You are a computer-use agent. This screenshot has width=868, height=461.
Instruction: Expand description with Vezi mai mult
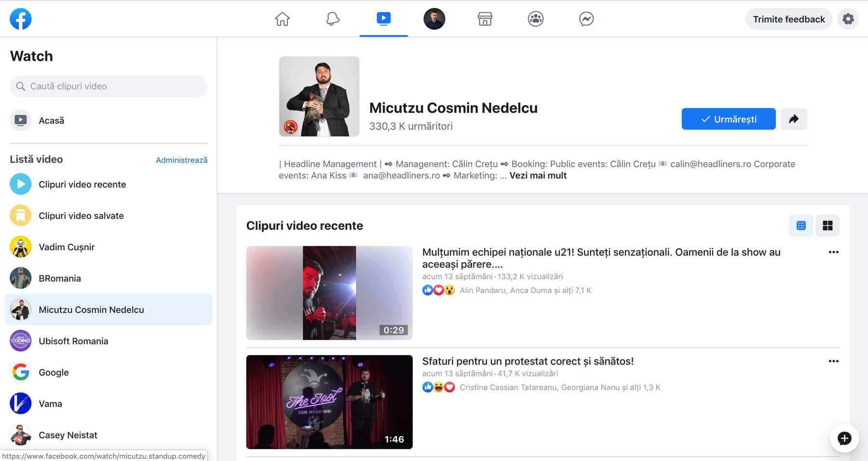click(x=538, y=176)
